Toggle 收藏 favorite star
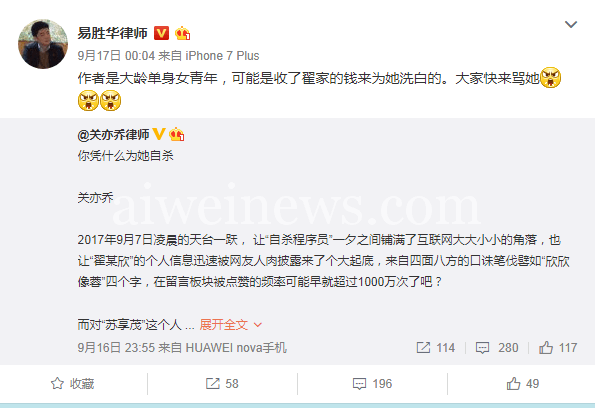This screenshot has width=595, height=408. pyautogui.click(x=72, y=384)
